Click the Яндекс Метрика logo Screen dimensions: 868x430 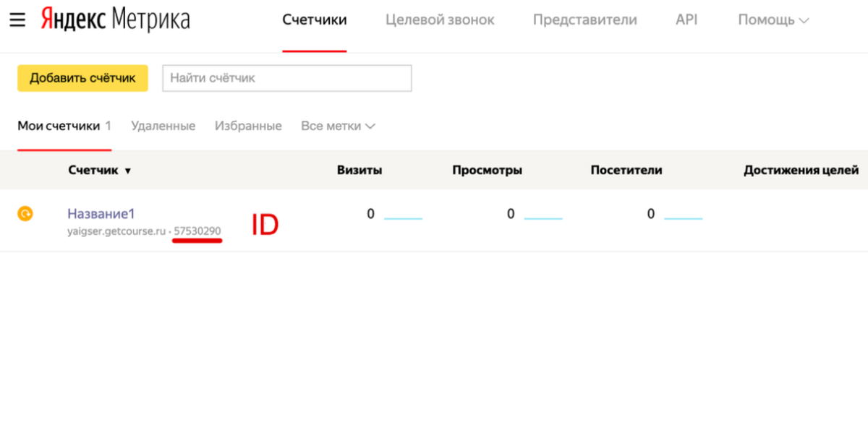tap(115, 20)
